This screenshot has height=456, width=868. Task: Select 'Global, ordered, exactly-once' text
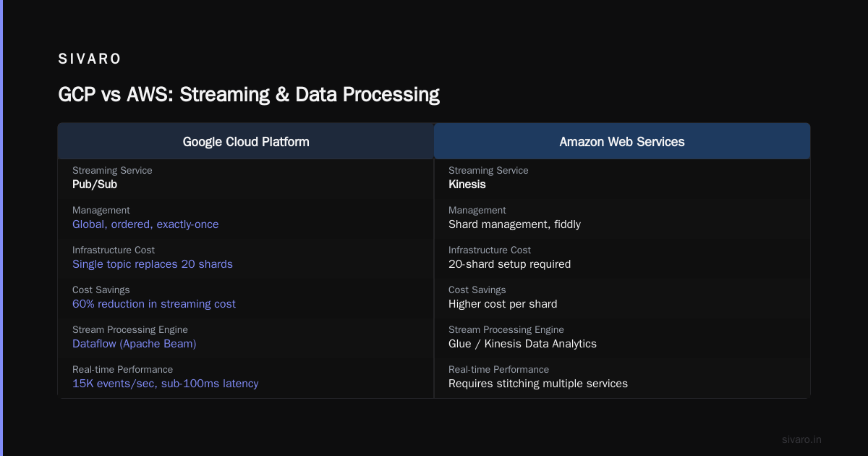coord(145,224)
